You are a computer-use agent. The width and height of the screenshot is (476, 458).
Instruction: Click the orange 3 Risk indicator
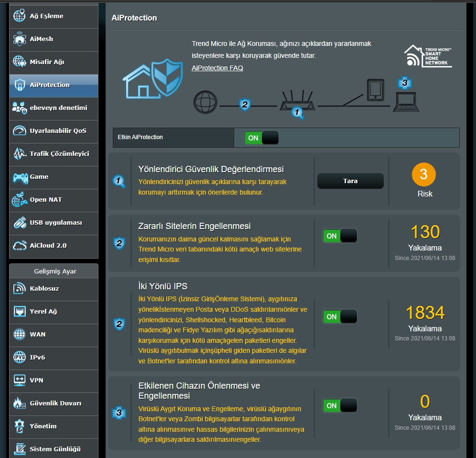coord(424,174)
